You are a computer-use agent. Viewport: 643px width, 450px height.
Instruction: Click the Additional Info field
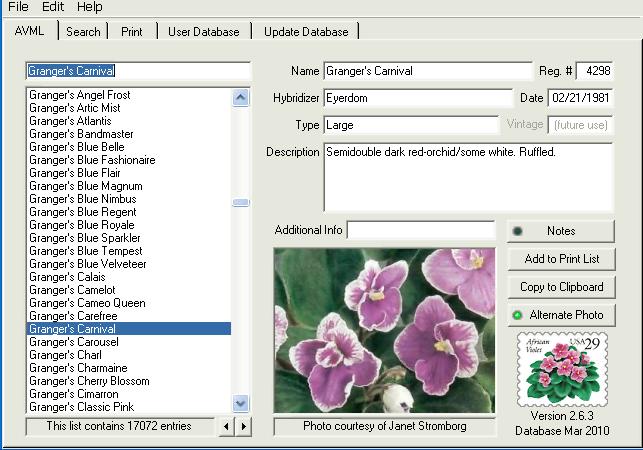tap(421, 230)
